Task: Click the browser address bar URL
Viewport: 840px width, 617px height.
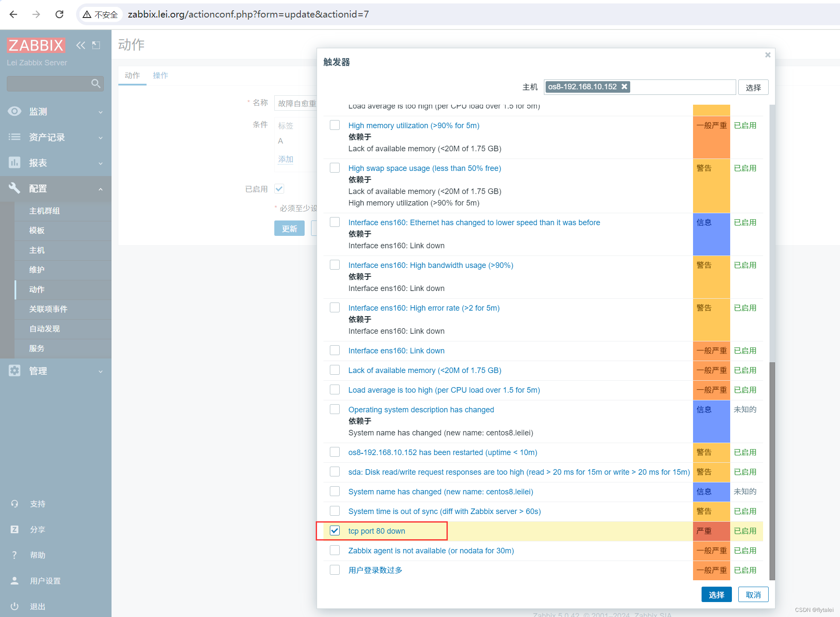Action: [248, 15]
